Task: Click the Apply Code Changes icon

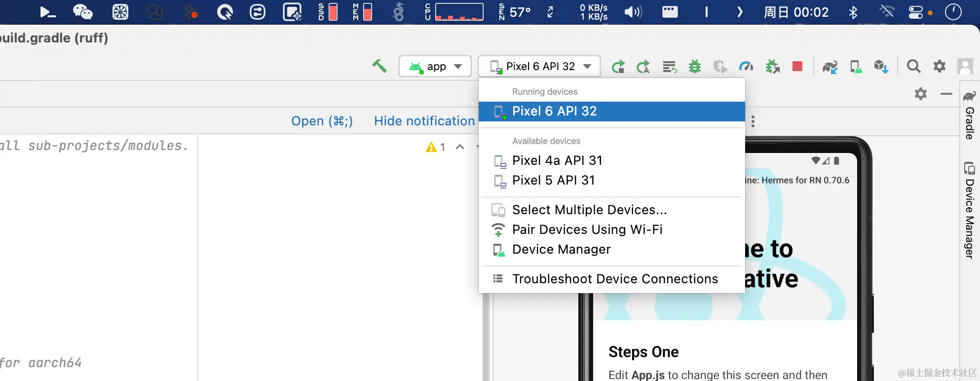Action: 670,67
